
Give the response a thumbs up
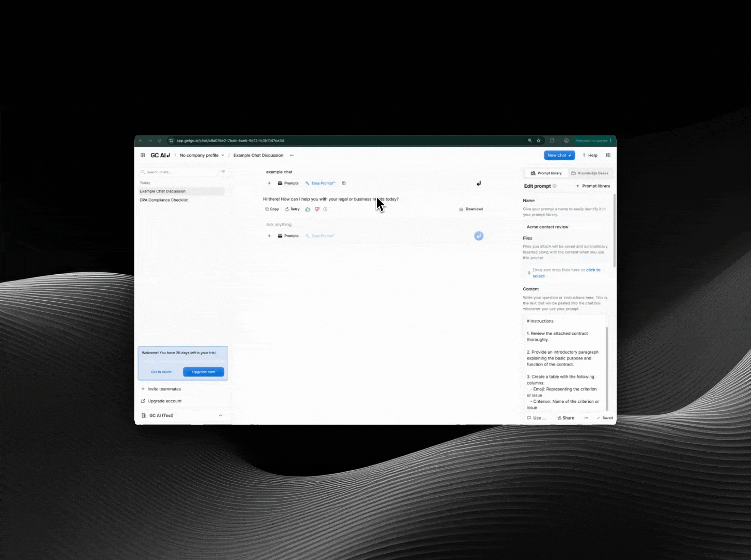click(308, 209)
